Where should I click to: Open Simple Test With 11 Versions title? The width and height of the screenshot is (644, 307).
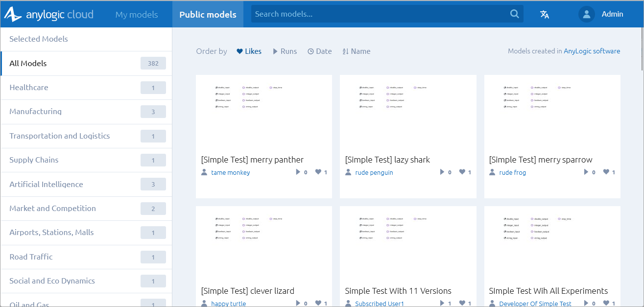pyautogui.click(x=398, y=291)
